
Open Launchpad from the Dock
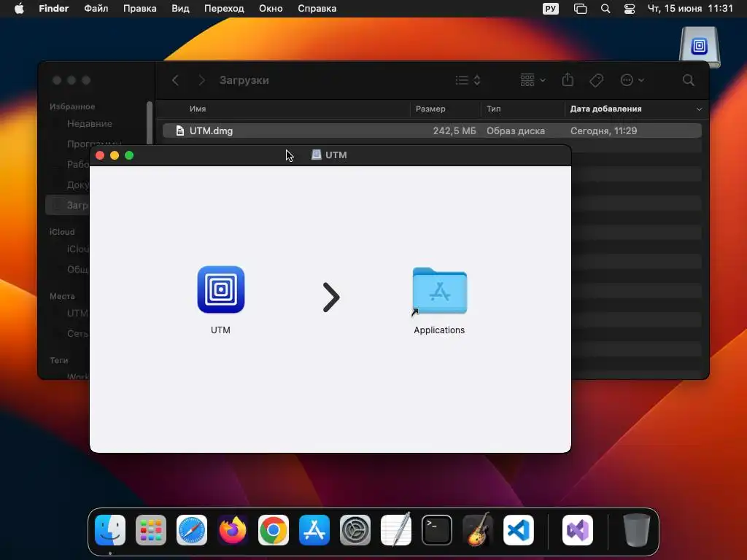pyautogui.click(x=151, y=530)
